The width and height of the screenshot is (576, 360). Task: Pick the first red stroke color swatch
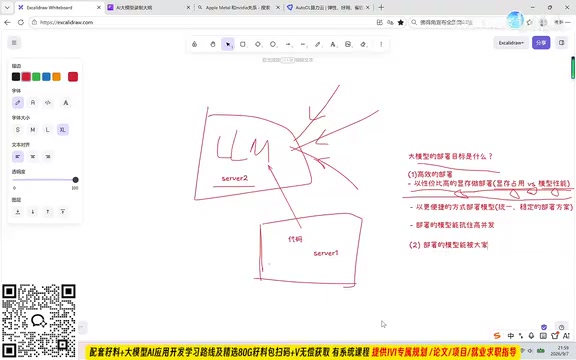click(x=26, y=76)
